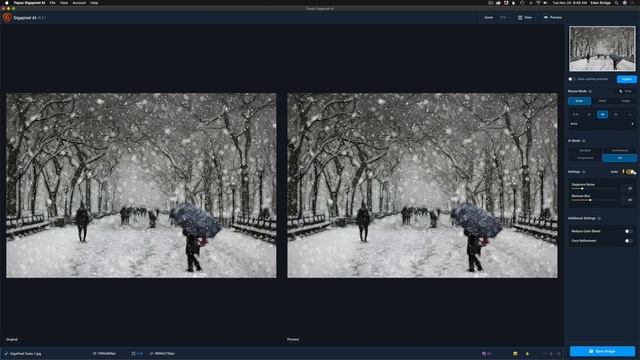Click the info icon next to AI Model
The height and width of the screenshot is (360, 640).
584,141
